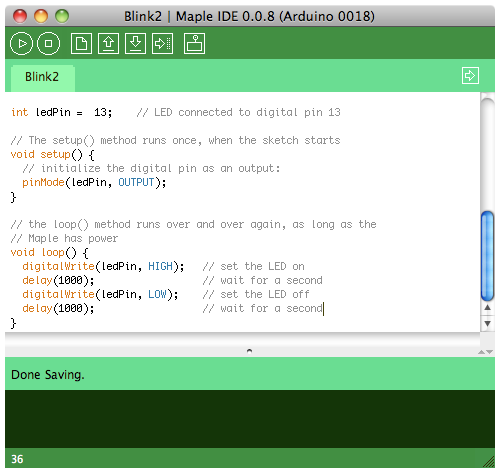Click the yellow macOS minimize button
498x472 pixels.
coord(41,16)
